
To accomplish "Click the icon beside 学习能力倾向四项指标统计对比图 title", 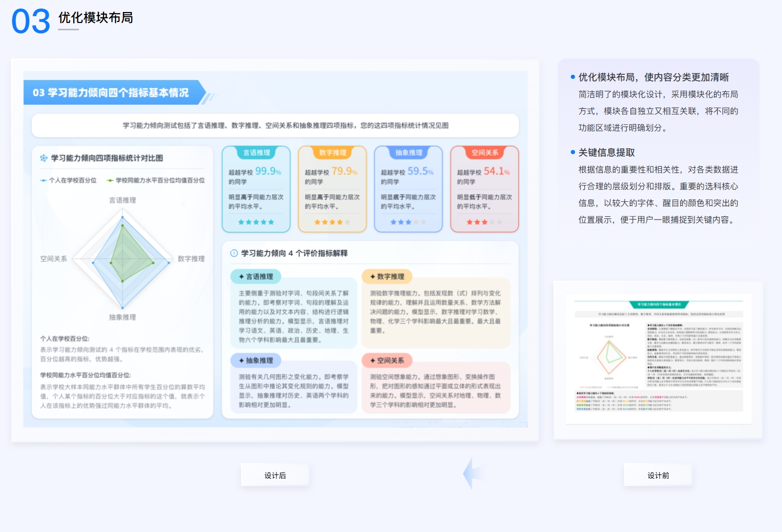I will coord(44,158).
